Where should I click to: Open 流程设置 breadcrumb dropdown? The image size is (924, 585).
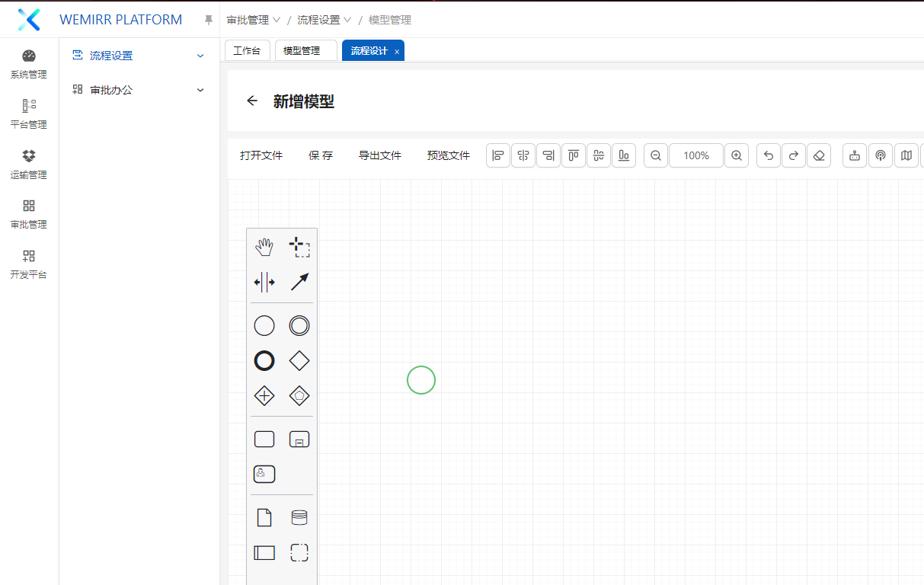pyautogui.click(x=325, y=20)
